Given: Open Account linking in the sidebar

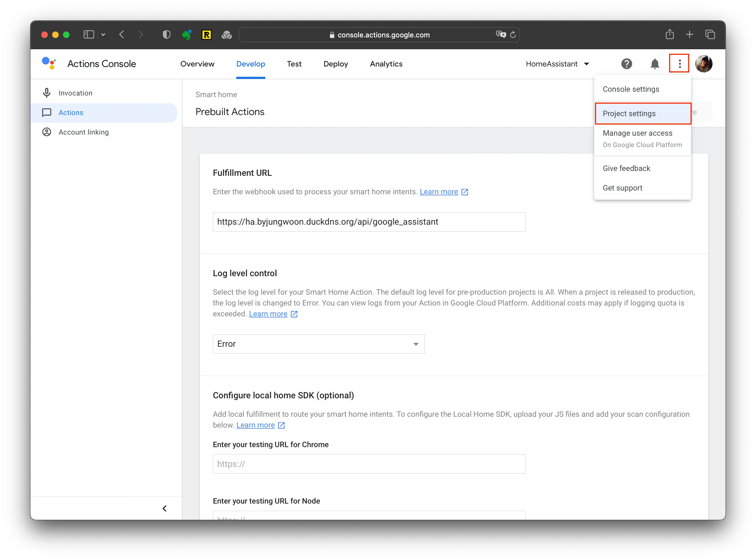Looking at the screenshot, I should [104, 132].
